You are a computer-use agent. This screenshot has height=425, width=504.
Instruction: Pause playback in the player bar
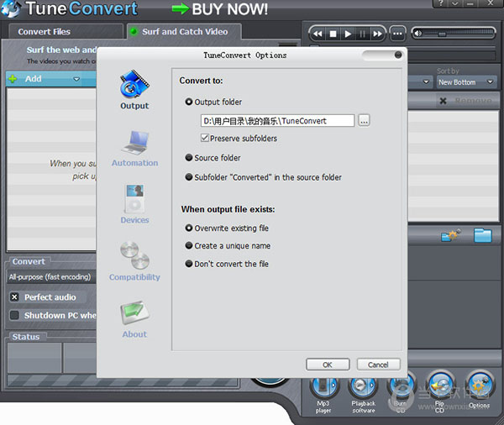[363, 34]
